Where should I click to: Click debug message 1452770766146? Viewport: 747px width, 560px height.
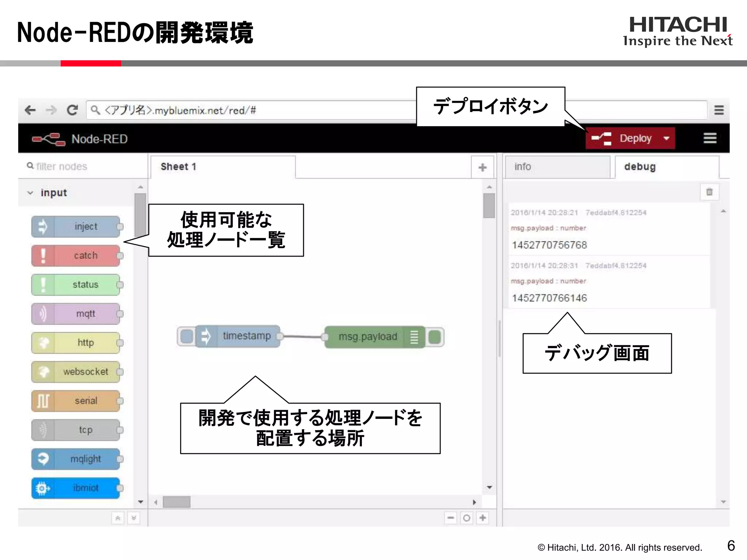(549, 298)
